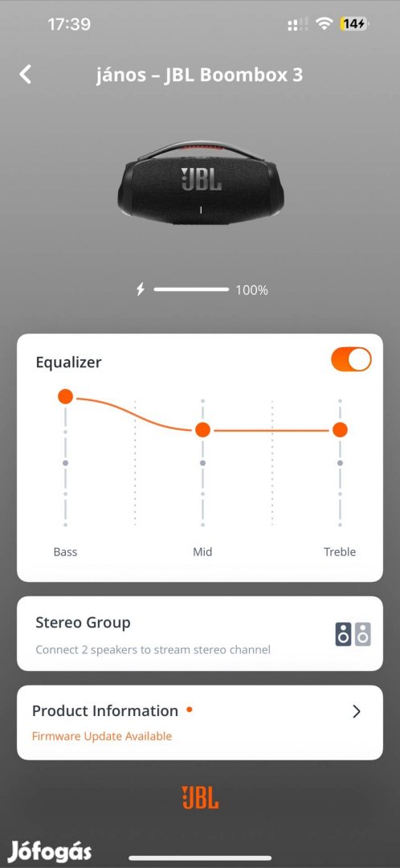The width and height of the screenshot is (400, 868).
Task: Tap the back arrow icon
Action: point(26,74)
